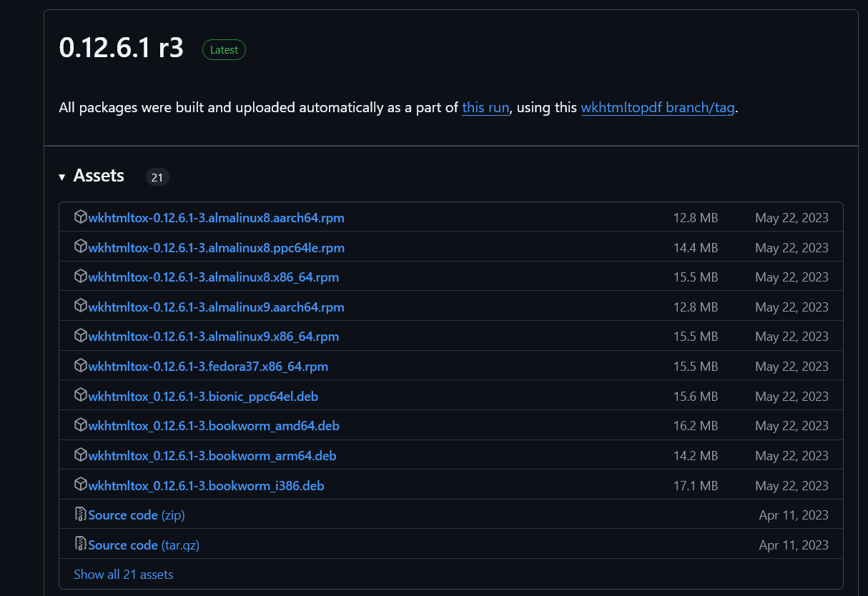868x596 pixels.
Task: Click package icon for almalinux9.aarch64.rpm
Action: click(x=81, y=306)
